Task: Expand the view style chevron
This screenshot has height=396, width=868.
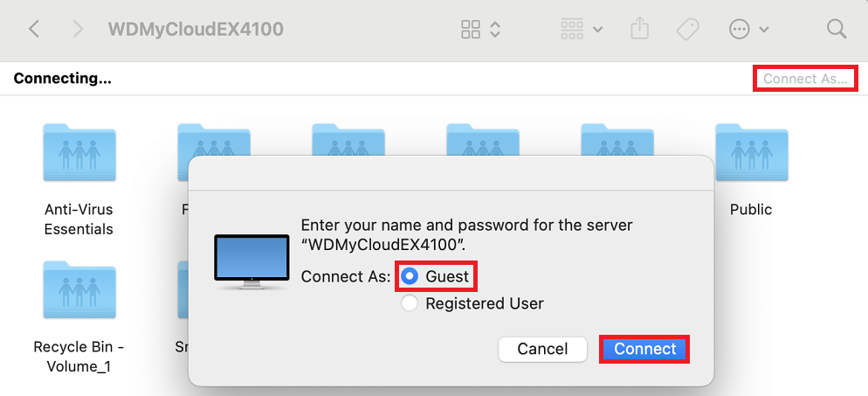Action: [495, 30]
